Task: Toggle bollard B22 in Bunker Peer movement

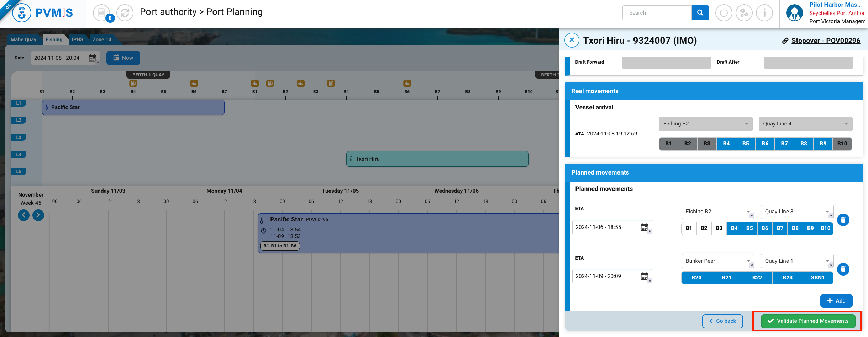Action: (x=757, y=278)
